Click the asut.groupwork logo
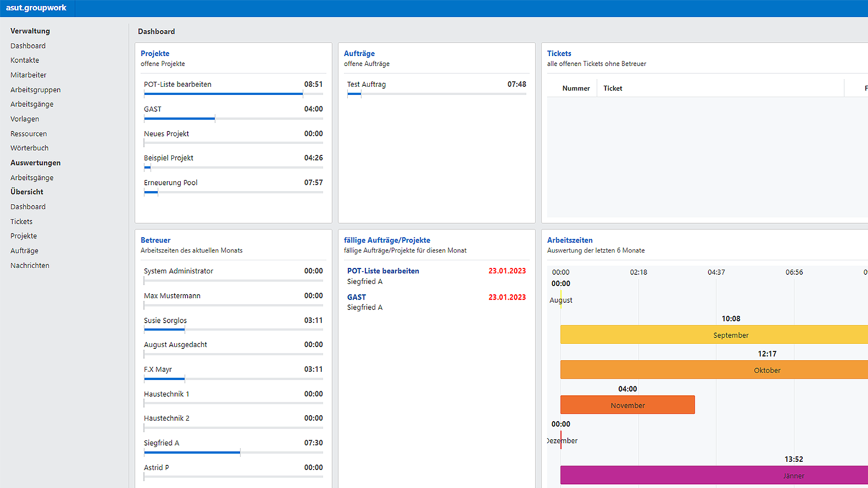This screenshot has height=488, width=868. click(36, 8)
